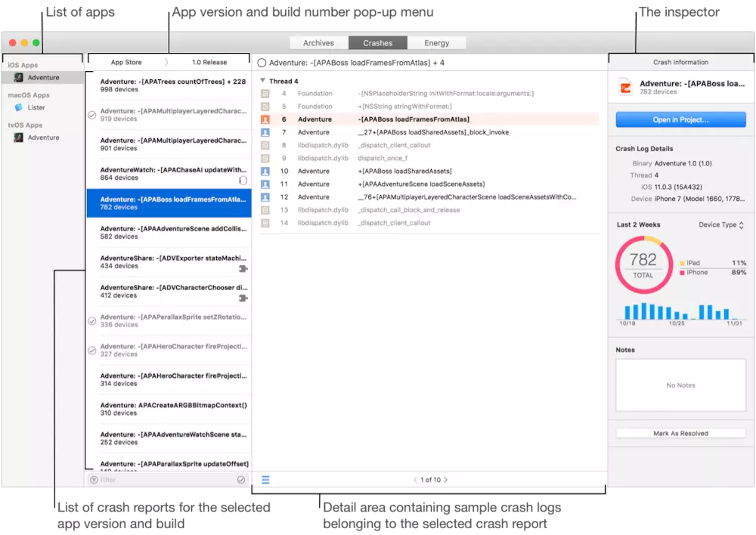Image resolution: width=756 pixels, height=535 pixels.
Task: Select APATrees countOfTrees crash report
Action: [x=169, y=86]
